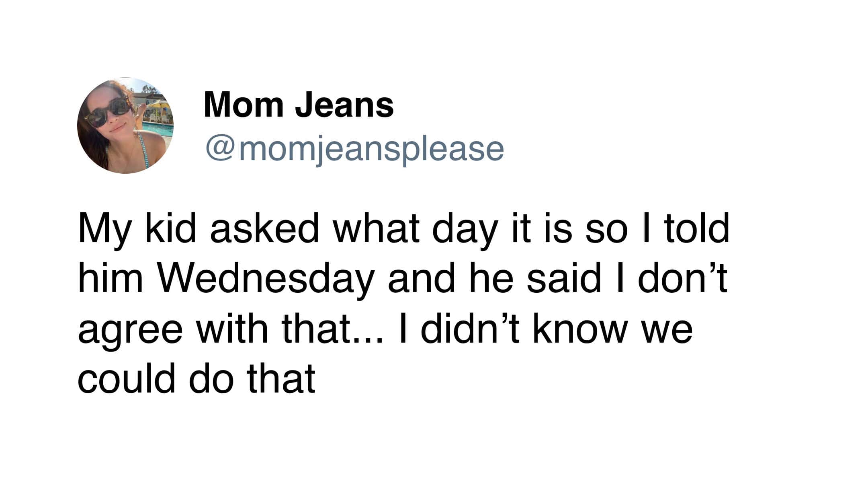Open the Mom Jeans display name
The width and height of the screenshot is (868, 481).
tap(299, 105)
